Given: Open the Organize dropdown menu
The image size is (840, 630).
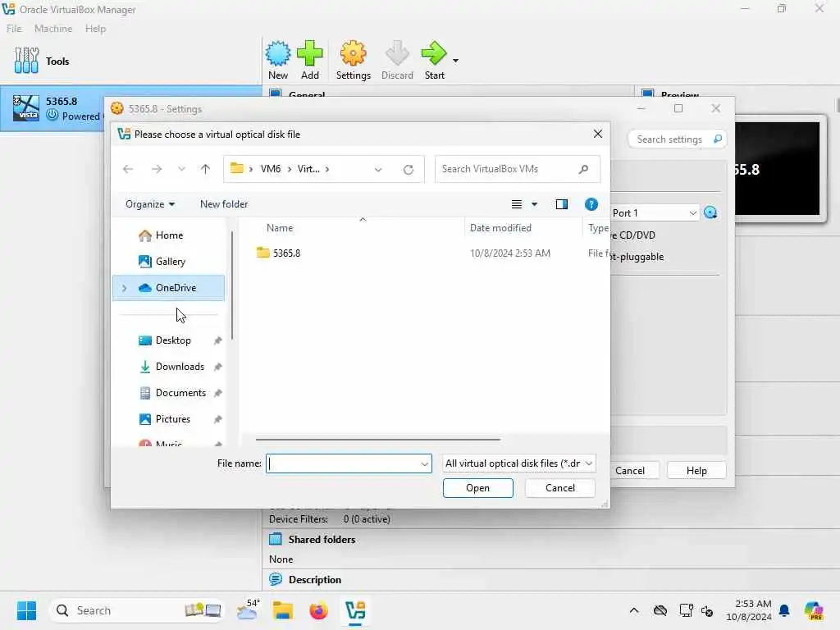Looking at the screenshot, I should point(150,204).
